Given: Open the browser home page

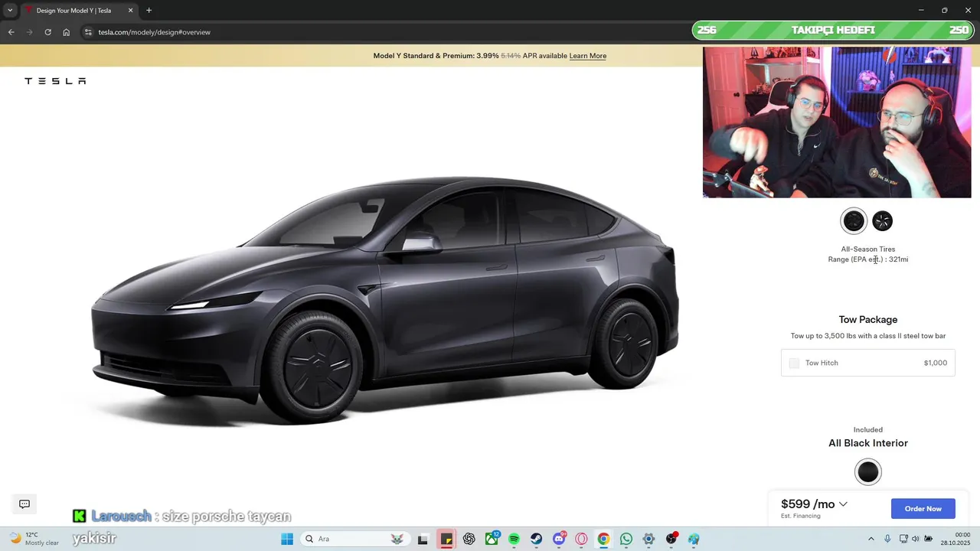Looking at the screenshot, I should point(67,32).
